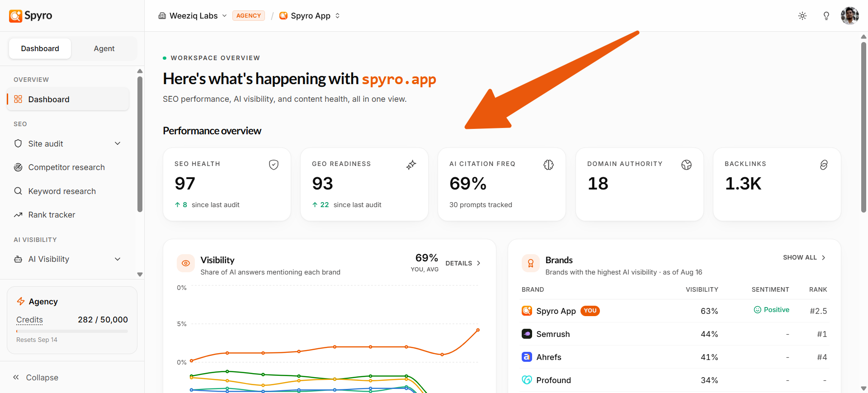
Task: Sort by the RANK column header
Action: (x=818, y=289)
